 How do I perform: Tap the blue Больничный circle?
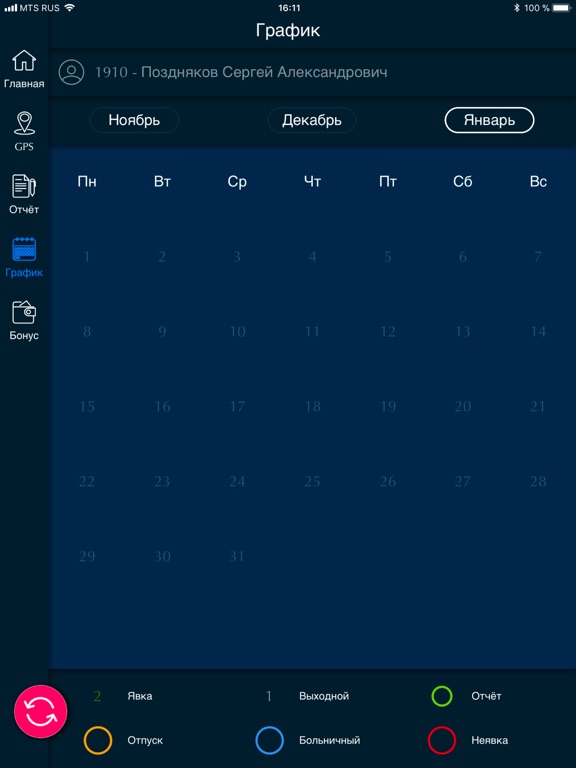tap(269, 740)
